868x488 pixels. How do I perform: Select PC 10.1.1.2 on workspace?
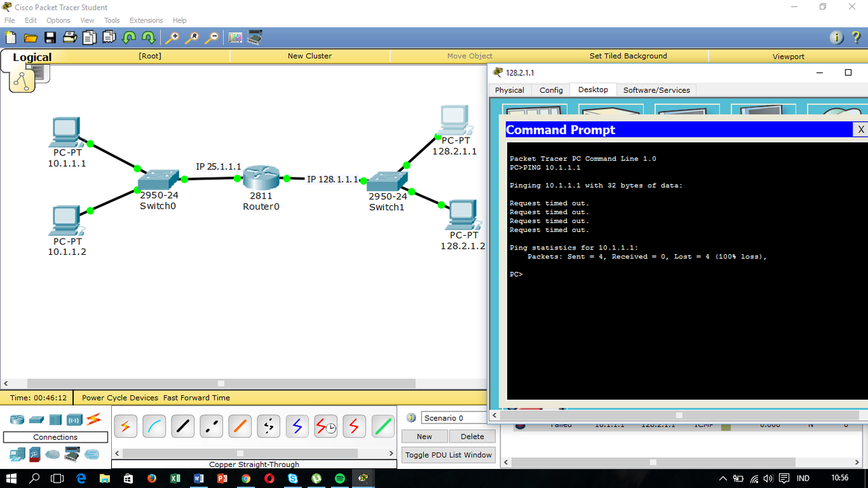point(66,221)
